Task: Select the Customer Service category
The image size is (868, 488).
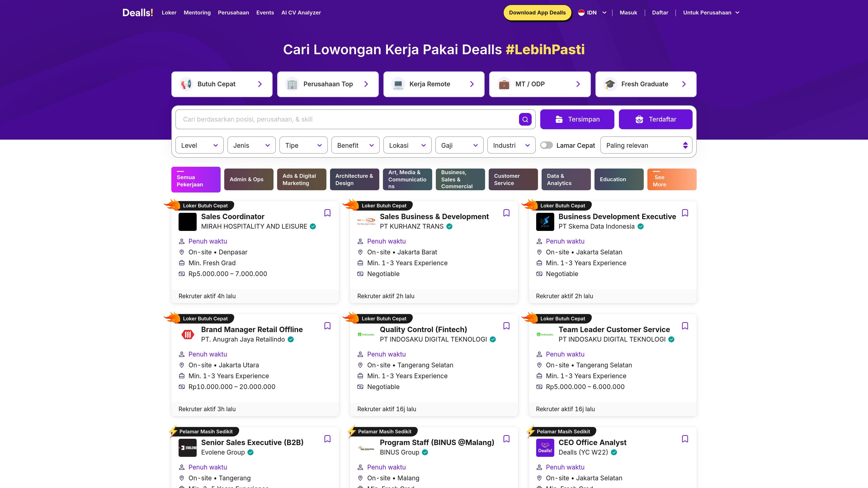Action: point(513,180)
